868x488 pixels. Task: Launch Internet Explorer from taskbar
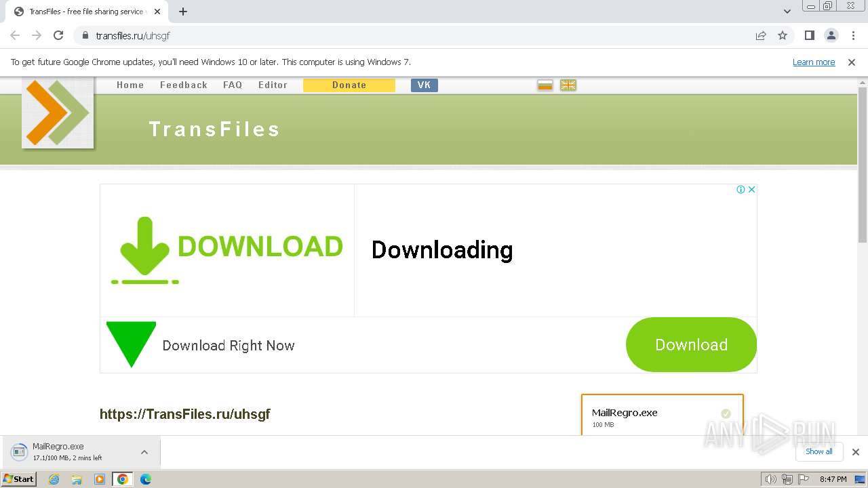click(x=54, y=479)
